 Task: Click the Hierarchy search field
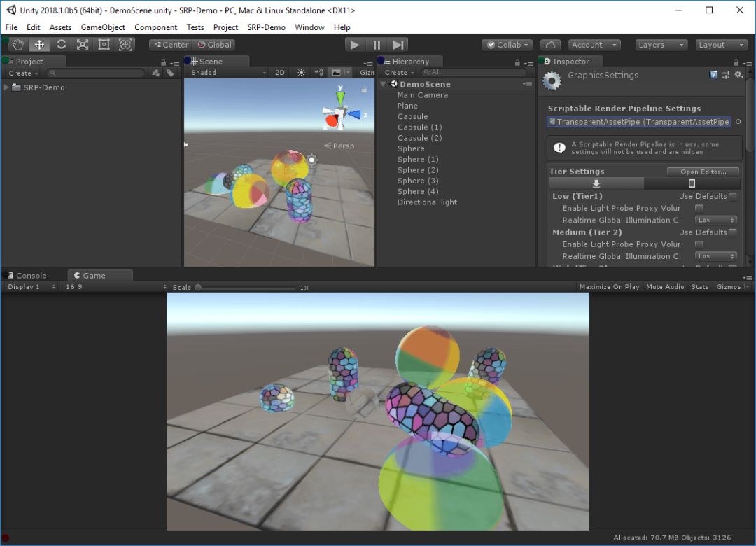coord(473,72)
